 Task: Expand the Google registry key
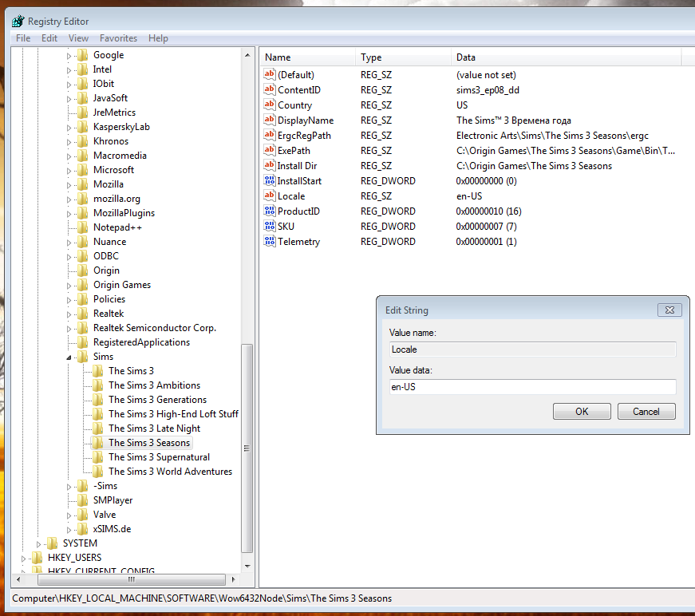[x=69, y=56]
